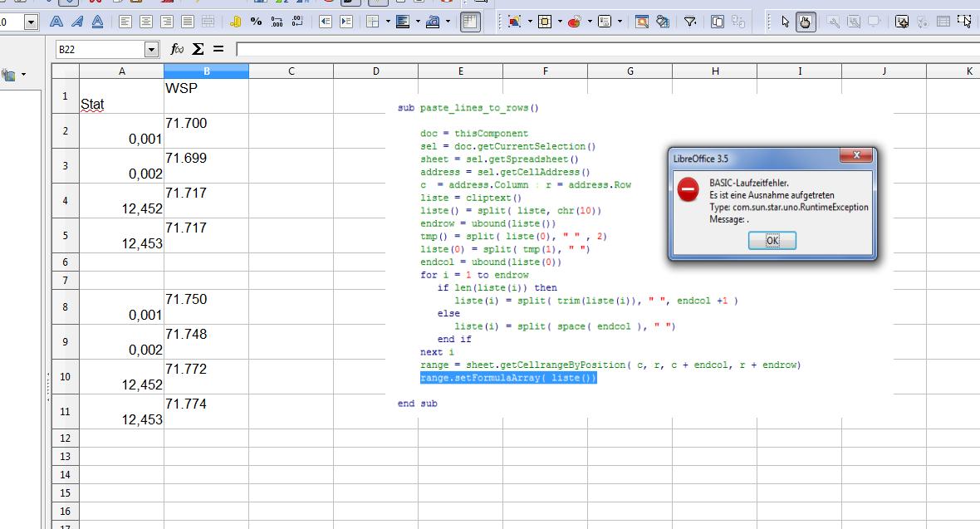This screenshot has width=980, height=529.
Task: Increase indent of the cell
Action: click(x=345, y=22)
